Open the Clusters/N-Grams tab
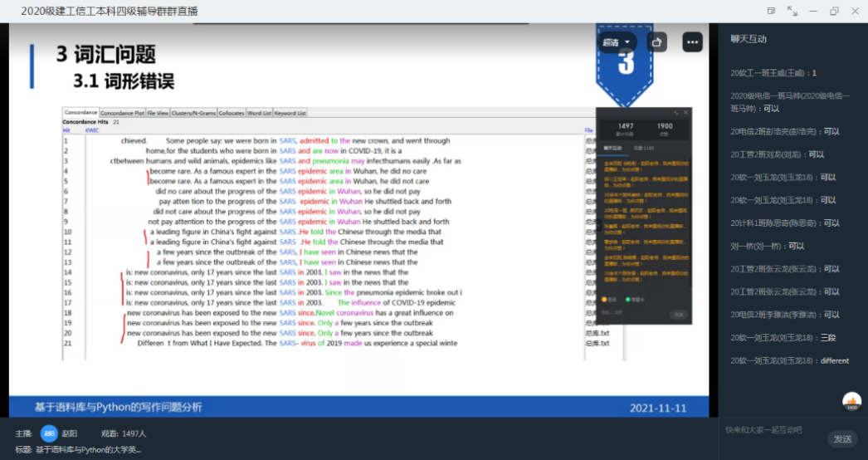 click(194, 113)
